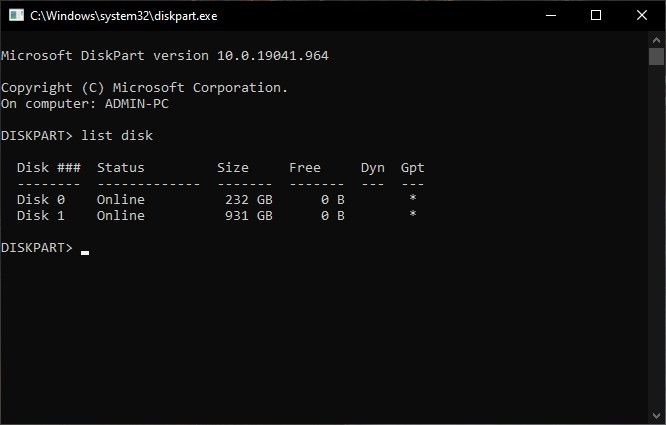Screen dimensions: 666x425
Task: Click the vertical scrollbar thumb
Action: (657, 56)
